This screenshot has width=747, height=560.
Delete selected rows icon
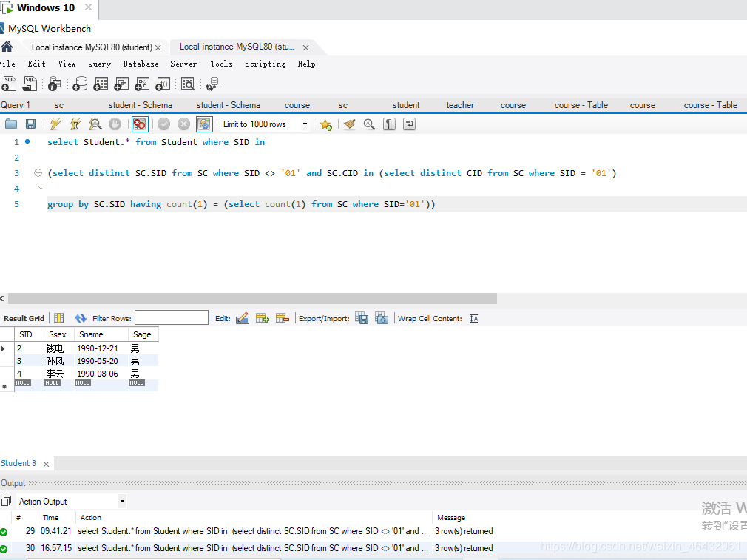tap(283, 318)
